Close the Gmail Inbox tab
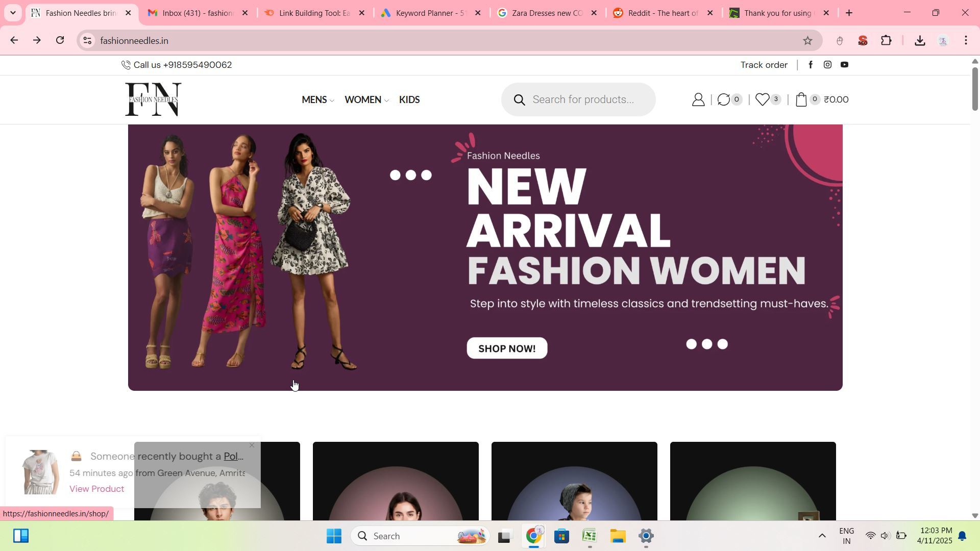Viewport: 980px width, 551px height. point(245,13)
